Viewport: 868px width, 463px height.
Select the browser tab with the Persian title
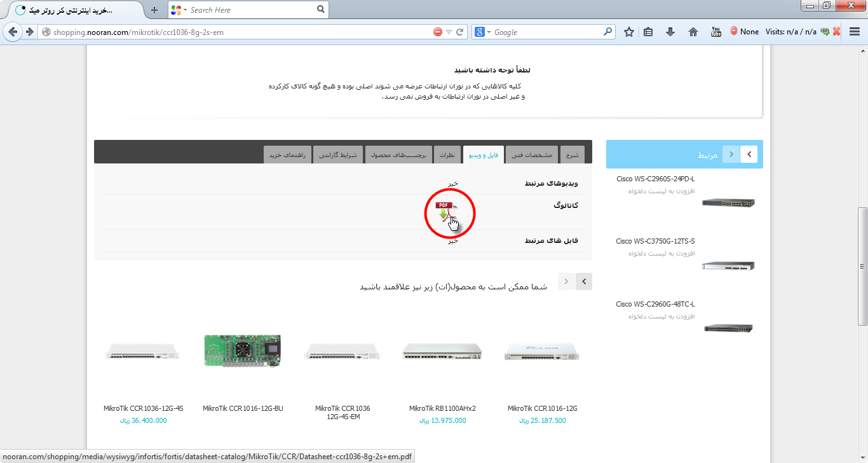(74, 10)
